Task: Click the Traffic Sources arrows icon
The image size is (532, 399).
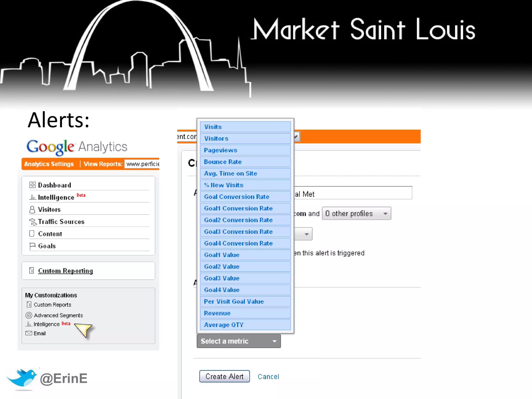Action: coord(33,222)
